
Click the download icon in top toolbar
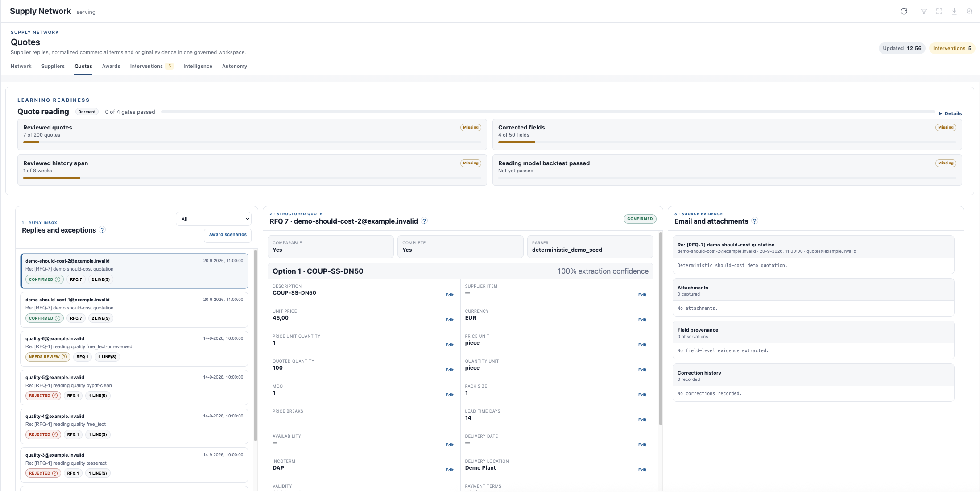tap(954, 12)
